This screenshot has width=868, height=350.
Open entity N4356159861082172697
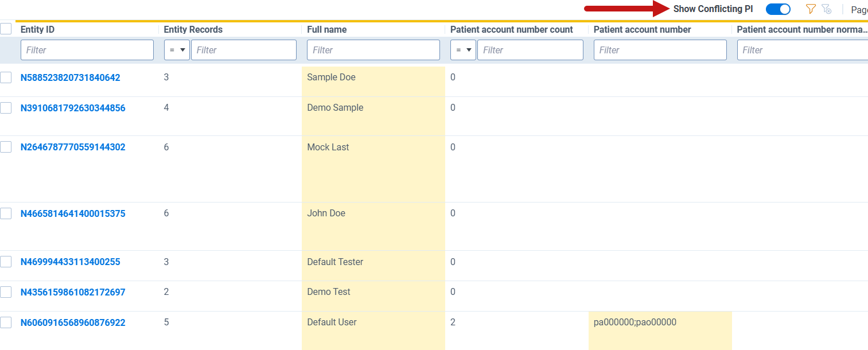point(73,292)
